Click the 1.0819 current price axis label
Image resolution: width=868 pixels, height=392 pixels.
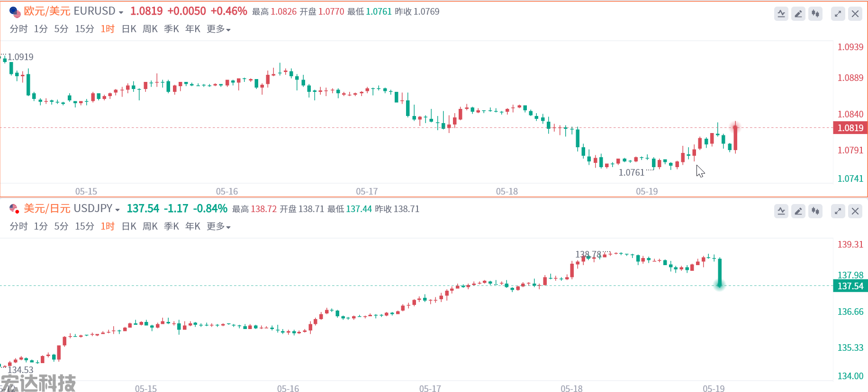tap(850, 128)
